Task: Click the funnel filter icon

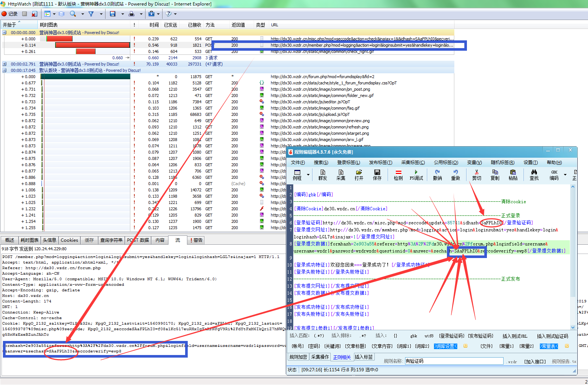Action: [91, 14]
